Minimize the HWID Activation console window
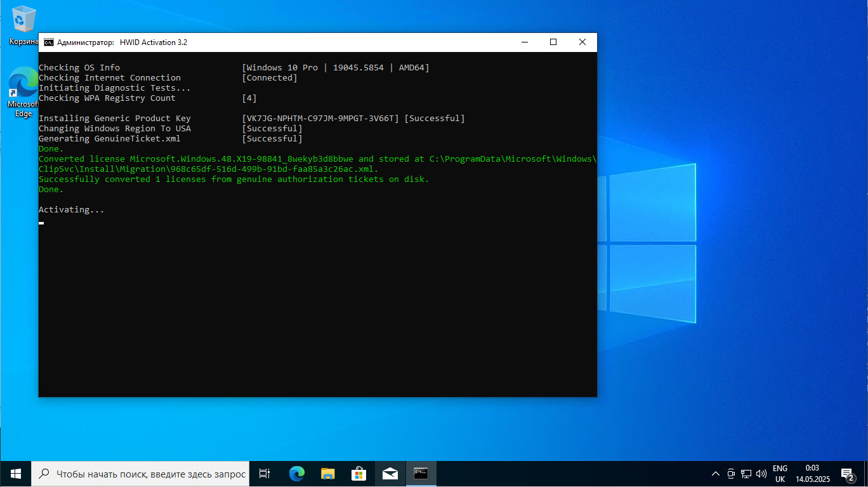The width and height of the screenshot is (868, 487). coord(525,42)
